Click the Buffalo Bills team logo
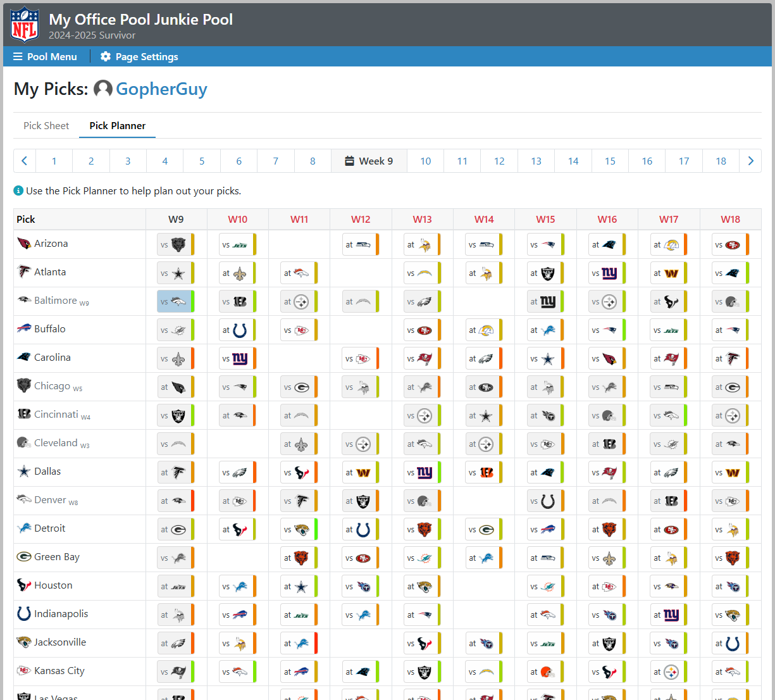 pos(23,328)
